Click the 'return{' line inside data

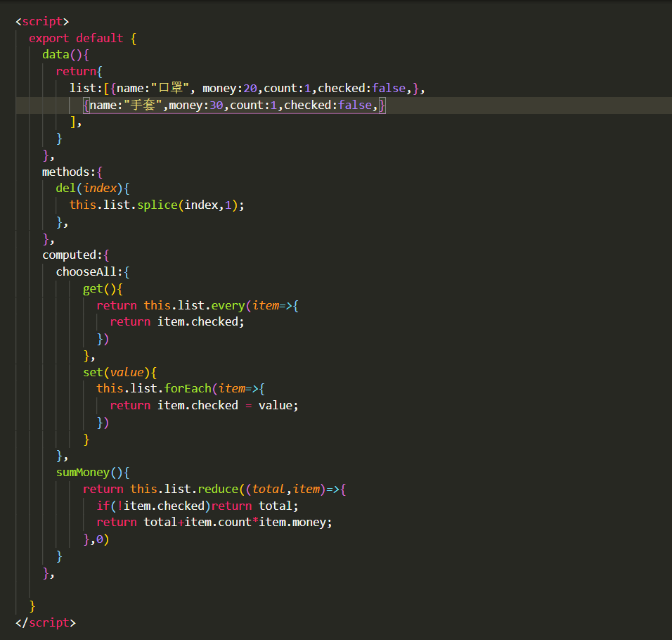click(x=79, y=72)
